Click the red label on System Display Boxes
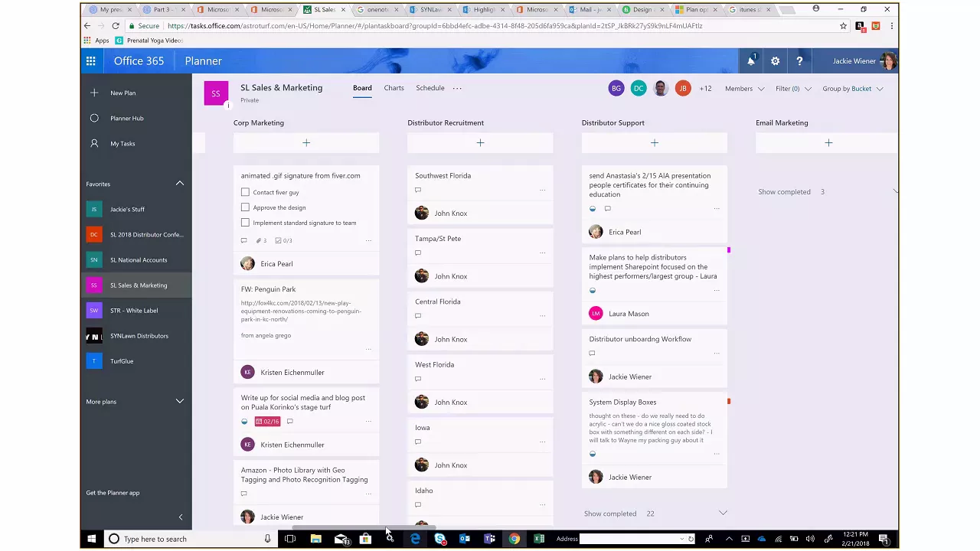The width and height of the screenshot is (980, 551). click(729, 401)
